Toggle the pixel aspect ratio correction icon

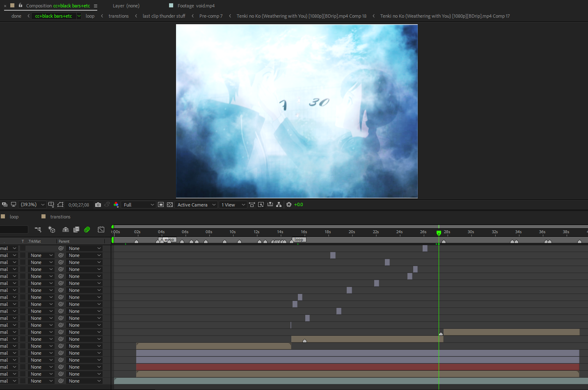[x=252, y=205]
